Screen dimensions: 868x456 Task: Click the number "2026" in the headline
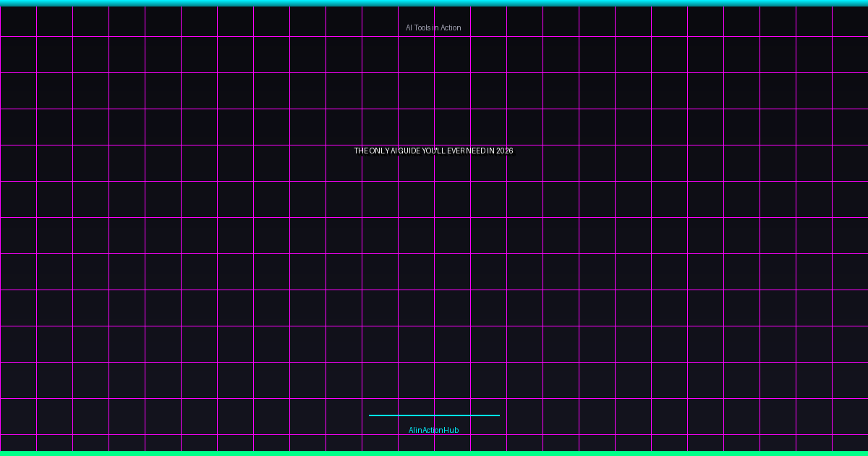click(x=505, y=151)
